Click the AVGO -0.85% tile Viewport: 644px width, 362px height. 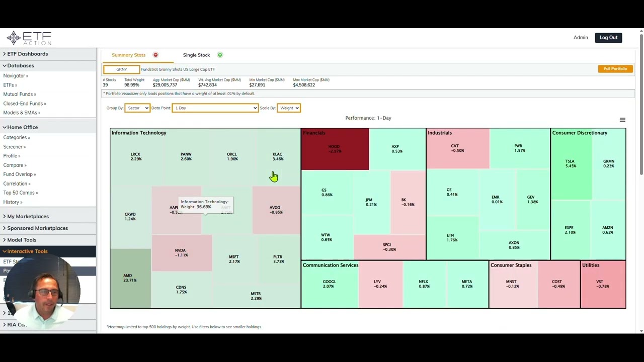pos(276,210)
